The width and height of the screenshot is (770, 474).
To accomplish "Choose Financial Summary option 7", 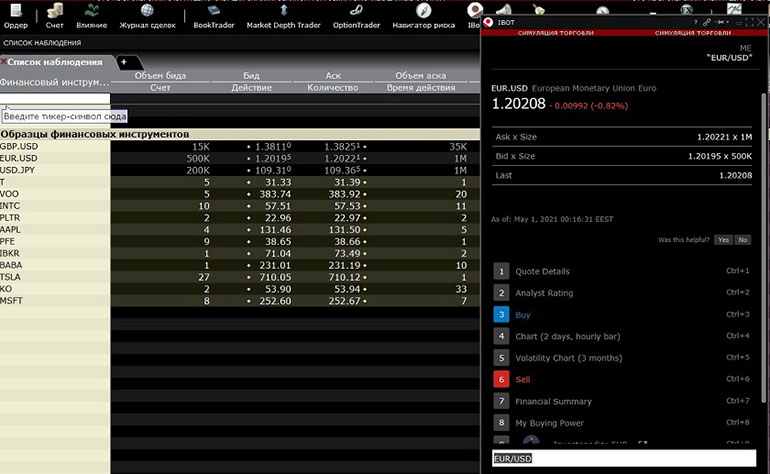I will 622,401.
